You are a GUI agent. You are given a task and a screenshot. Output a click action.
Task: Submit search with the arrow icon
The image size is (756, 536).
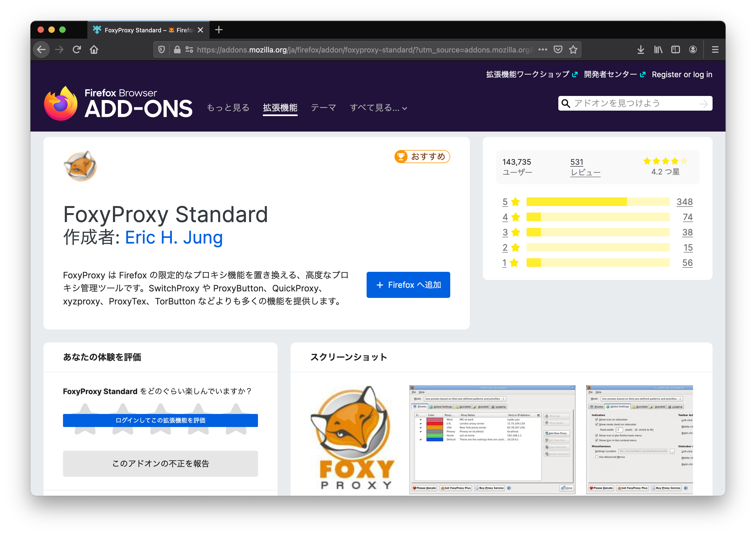point(704,104)
